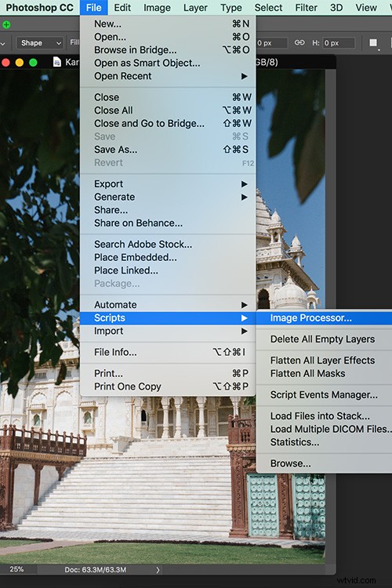Open Statistics... script

[x=324, y=442]
